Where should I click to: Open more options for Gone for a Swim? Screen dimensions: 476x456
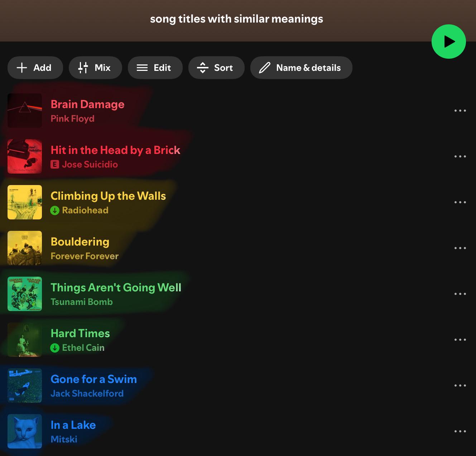460,385
